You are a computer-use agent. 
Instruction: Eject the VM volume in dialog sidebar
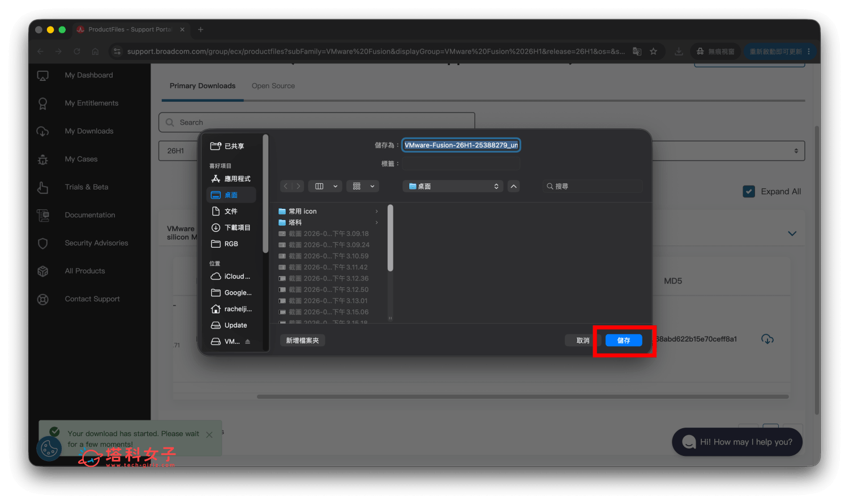(247, 342)
